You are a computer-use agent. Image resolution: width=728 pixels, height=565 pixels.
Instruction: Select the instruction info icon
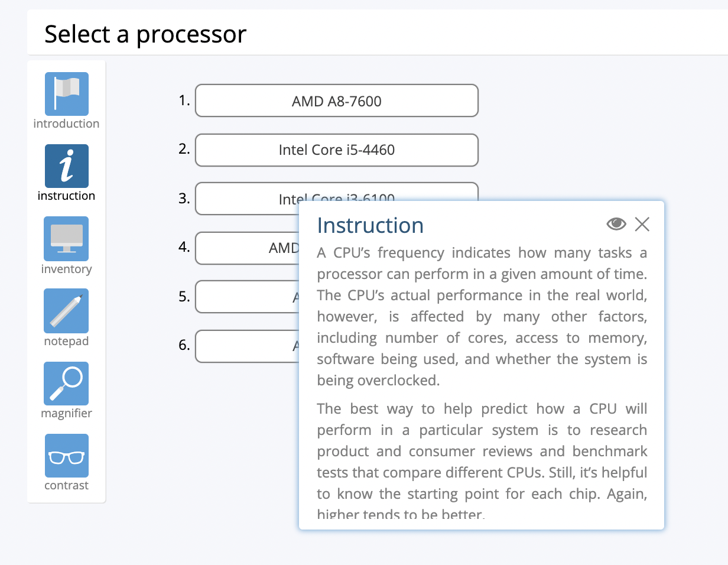click(66, 165)
